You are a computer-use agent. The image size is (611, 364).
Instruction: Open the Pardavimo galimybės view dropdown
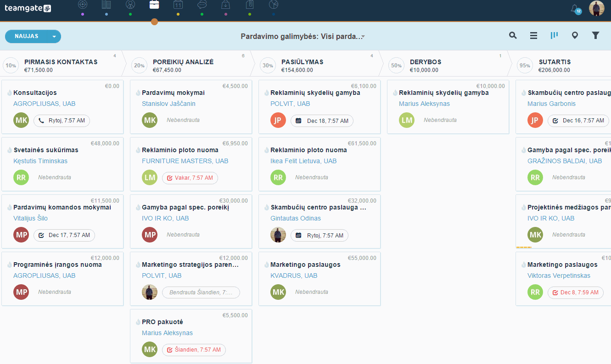click(x=303, y=36)
